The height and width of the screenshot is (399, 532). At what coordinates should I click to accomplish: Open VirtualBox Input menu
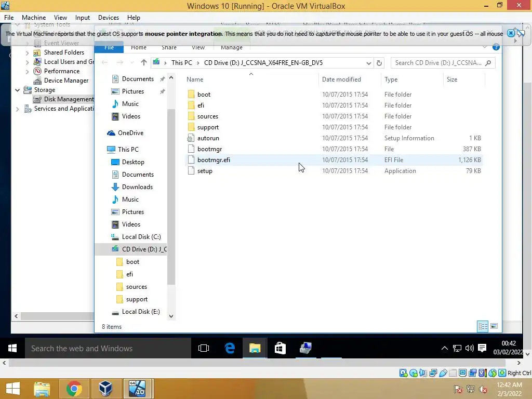83,18
